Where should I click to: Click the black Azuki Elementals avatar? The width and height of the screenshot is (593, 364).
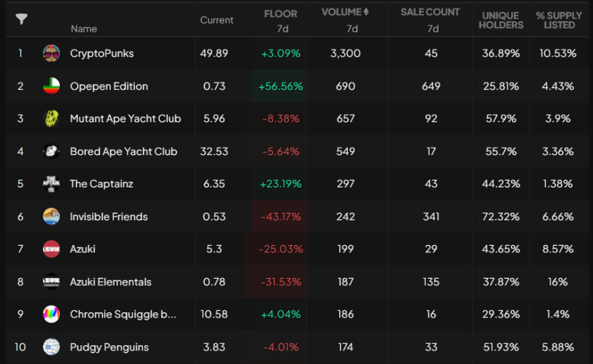[x=51, y=282]
